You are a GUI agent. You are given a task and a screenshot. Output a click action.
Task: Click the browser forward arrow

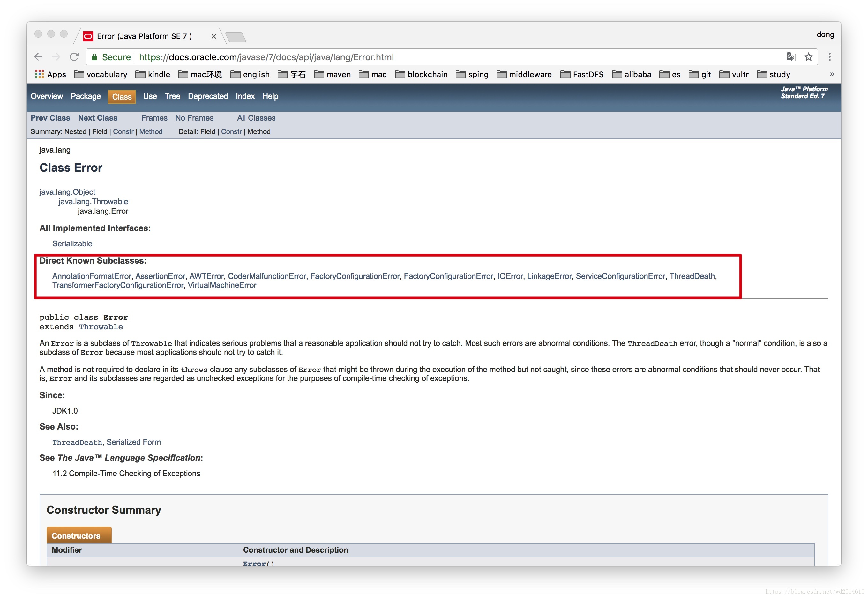(56, 57)
